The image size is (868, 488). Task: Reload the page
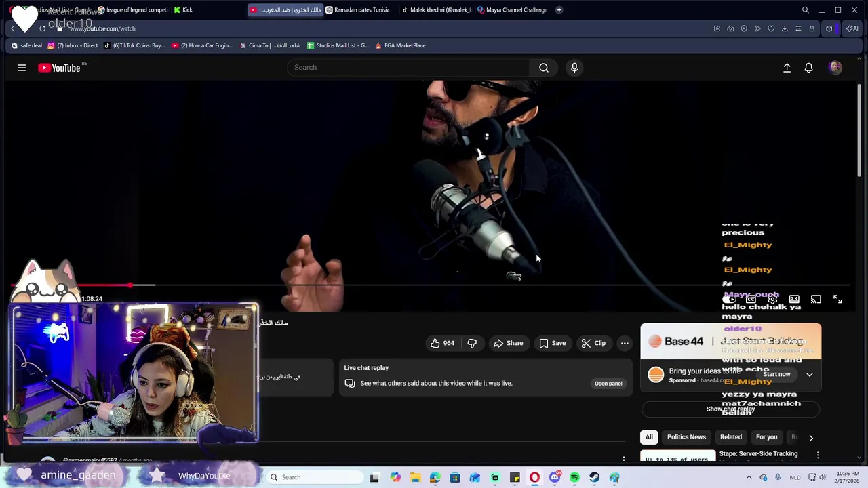click(42, 28)
